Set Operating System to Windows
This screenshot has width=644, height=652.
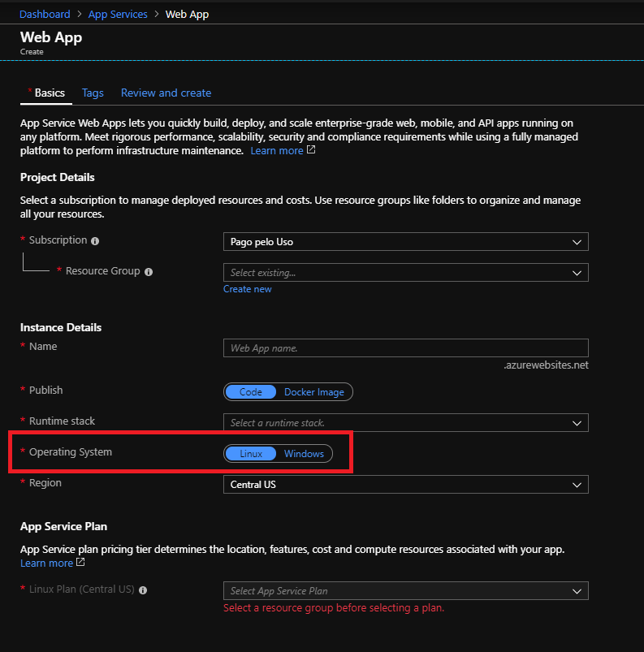tap(304, 454)
